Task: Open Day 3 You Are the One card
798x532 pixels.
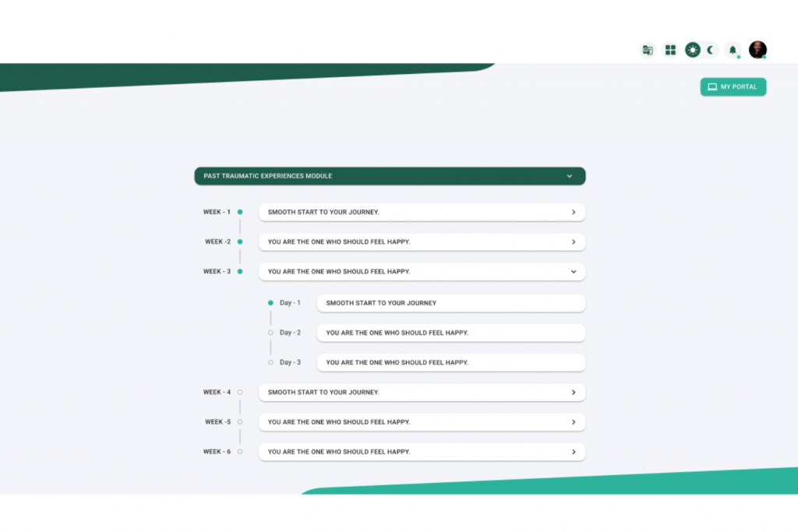Action: coord(451,363)
